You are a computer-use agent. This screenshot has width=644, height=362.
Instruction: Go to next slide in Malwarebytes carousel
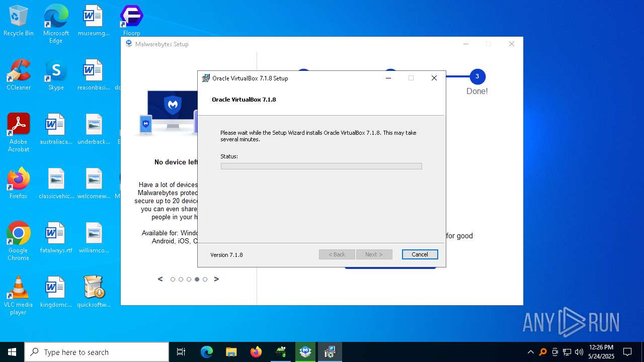[216, 279]
